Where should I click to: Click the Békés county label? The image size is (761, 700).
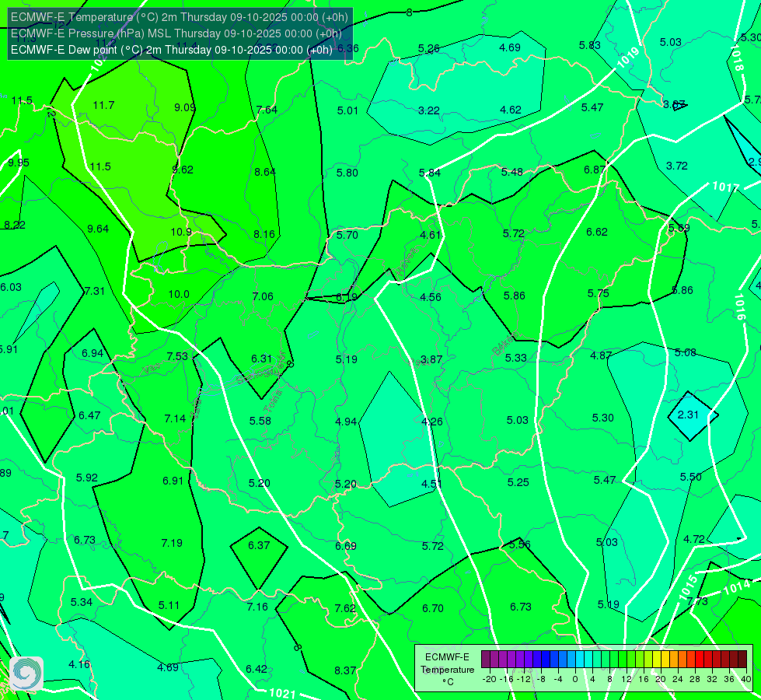pos(504,344)
